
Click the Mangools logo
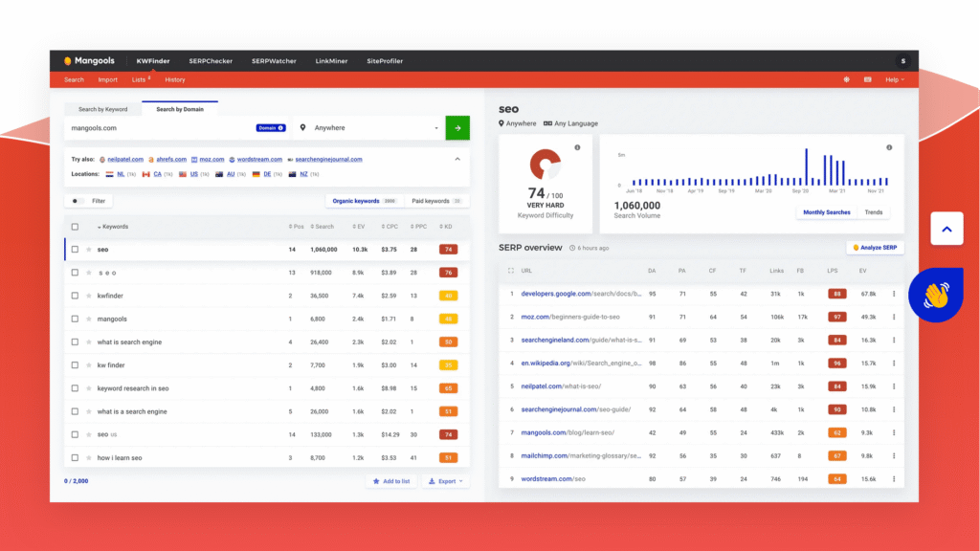point(89,60)
